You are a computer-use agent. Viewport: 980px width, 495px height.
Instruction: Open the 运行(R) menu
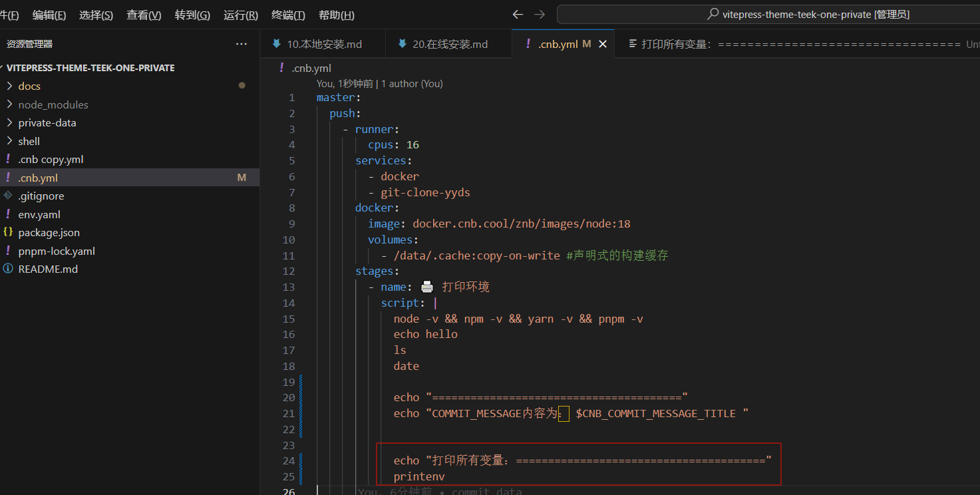tap(241, 15)
